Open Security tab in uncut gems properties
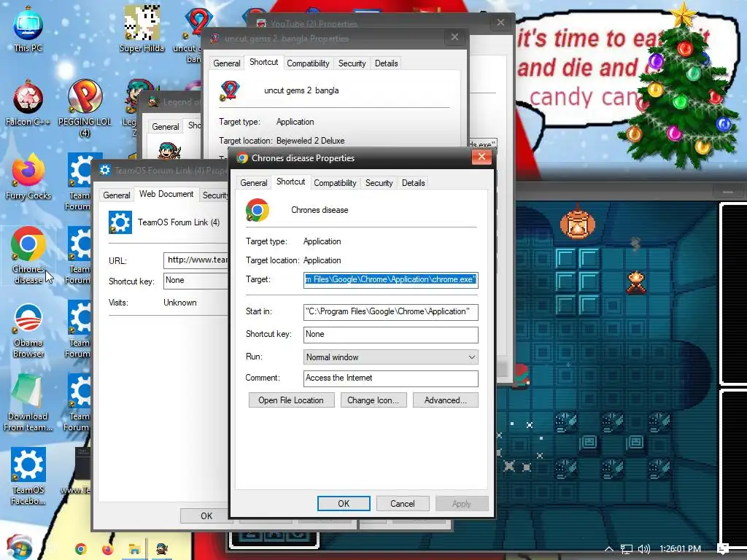The height and width of the screenshot is (560, 747). (x=352, y=63)
